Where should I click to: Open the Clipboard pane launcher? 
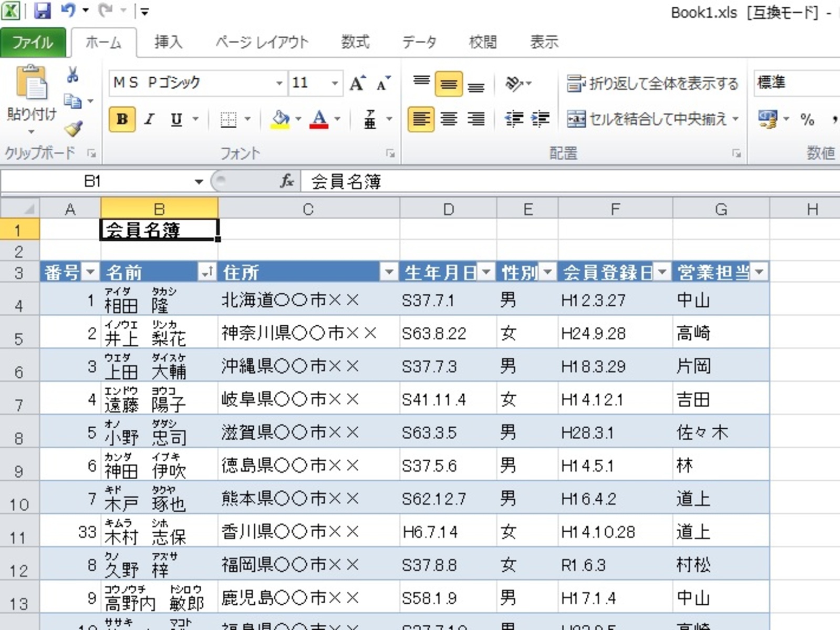point(91,153)
